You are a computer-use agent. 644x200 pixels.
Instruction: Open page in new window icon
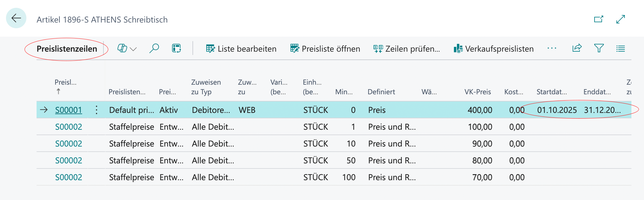click(599, 19)
